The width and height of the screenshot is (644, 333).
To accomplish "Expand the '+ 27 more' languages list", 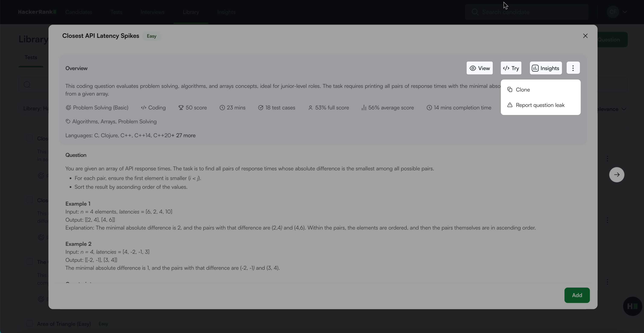I will point(184,136).
